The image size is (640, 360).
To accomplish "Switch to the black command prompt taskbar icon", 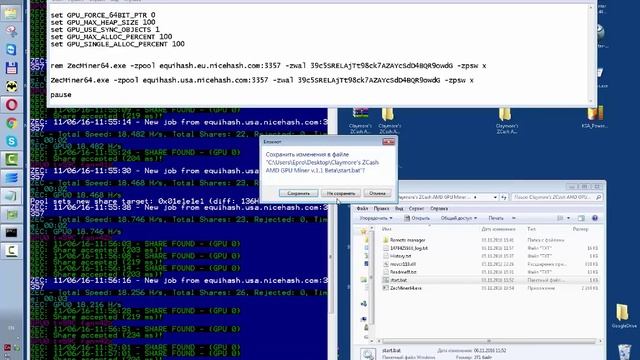I will (11, 233).
